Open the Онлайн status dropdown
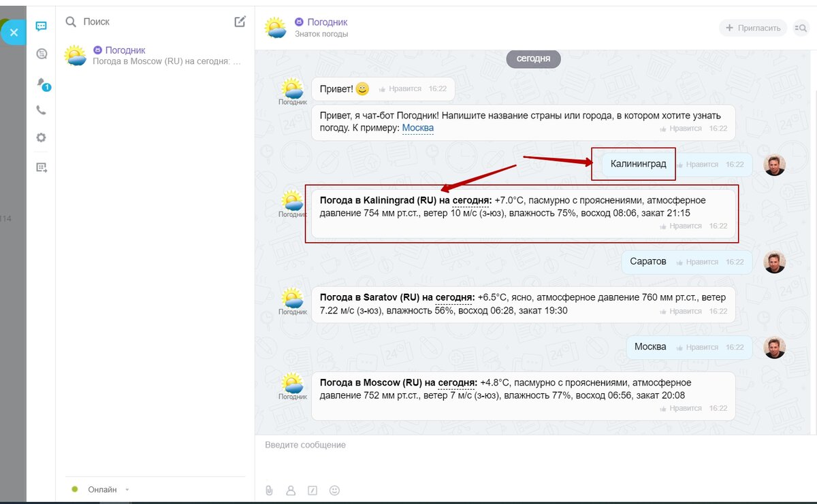Image resolution: width=817 pixels, height=504 pixels. tap(109, 490)
